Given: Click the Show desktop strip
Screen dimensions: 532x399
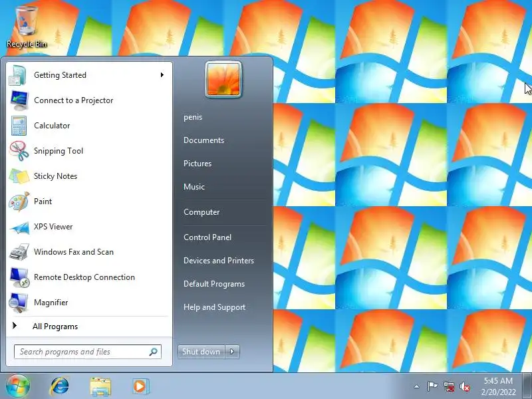Looking at the screenshot, I should click(527, 386).
